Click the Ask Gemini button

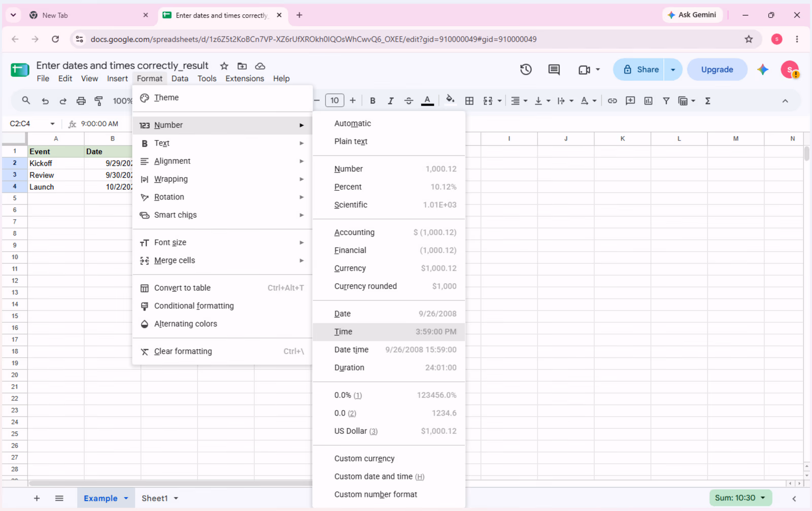(x=692, y=15)
